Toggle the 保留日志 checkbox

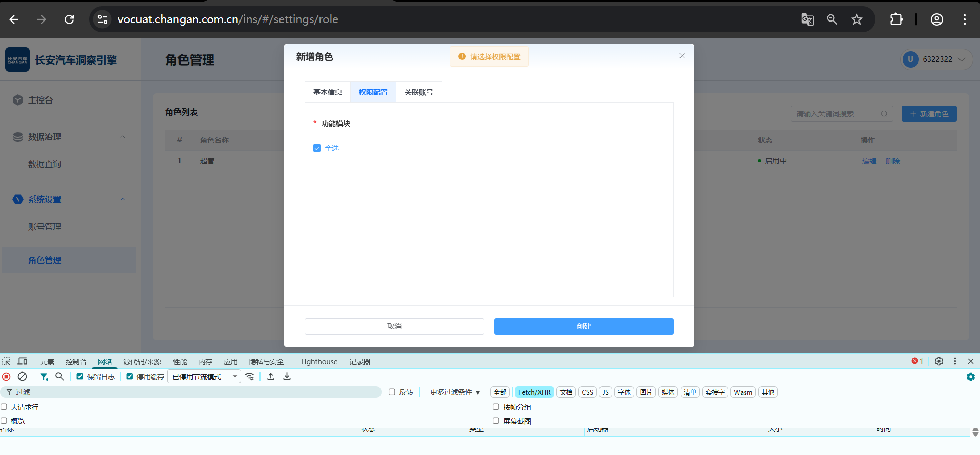[x=80, y=377]
